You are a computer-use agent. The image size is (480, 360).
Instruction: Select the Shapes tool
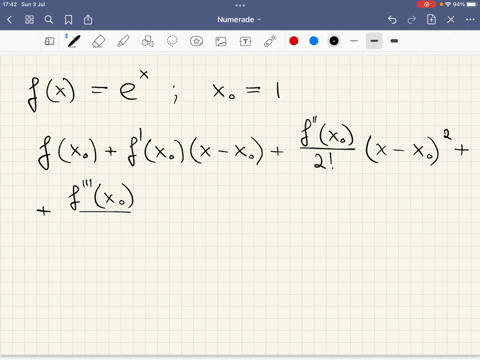click(147, 41)
